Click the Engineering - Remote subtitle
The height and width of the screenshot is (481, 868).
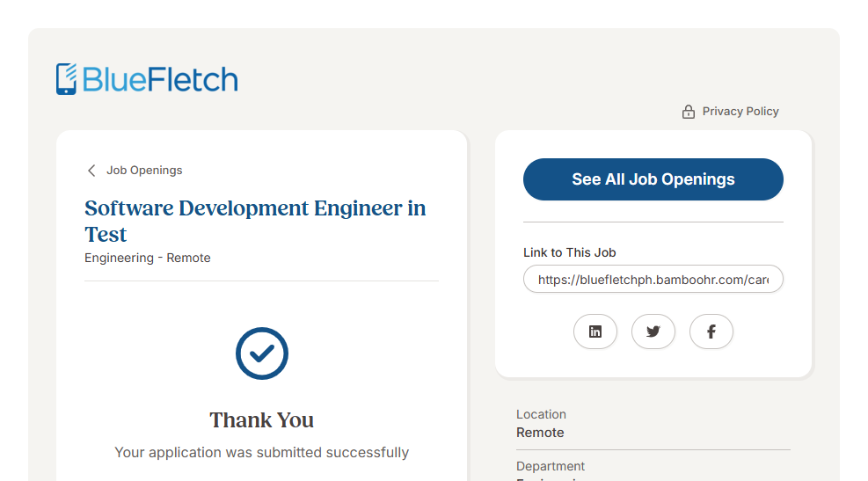pyautogui.click(x=148, y=258)
